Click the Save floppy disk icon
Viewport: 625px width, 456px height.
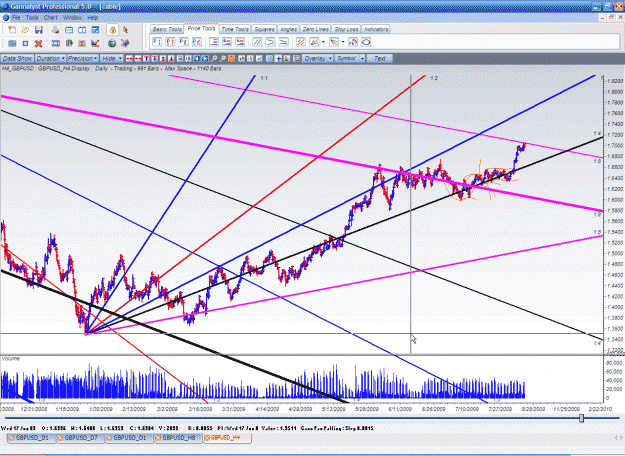pos(39,30)
